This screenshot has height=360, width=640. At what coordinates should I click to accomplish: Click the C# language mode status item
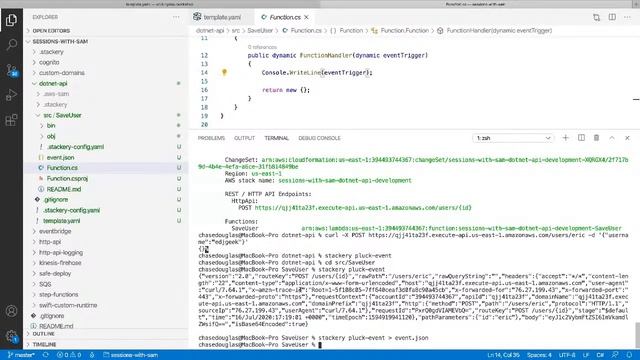[x=600, y=355]
